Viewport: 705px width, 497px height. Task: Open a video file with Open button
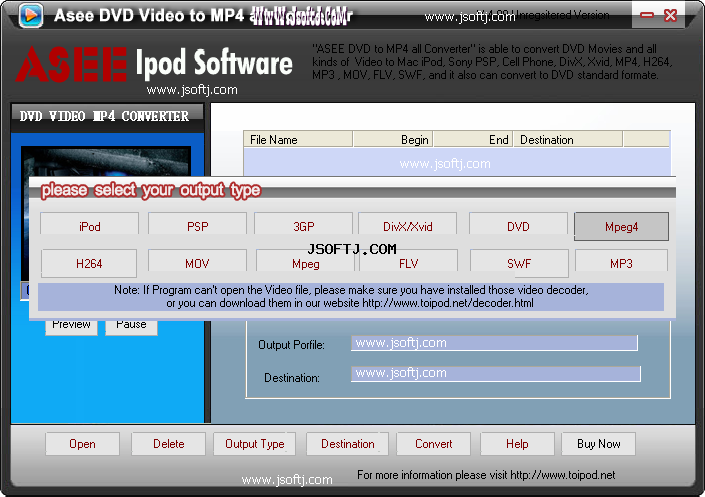[x=82, y=444]
